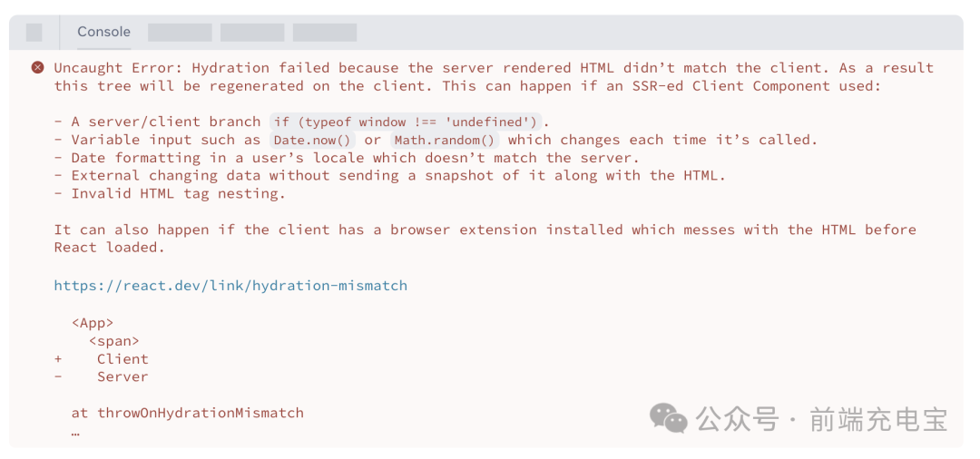Click the plus diff marker beside Client
The image size is (980, 459).
coord(58,359)
